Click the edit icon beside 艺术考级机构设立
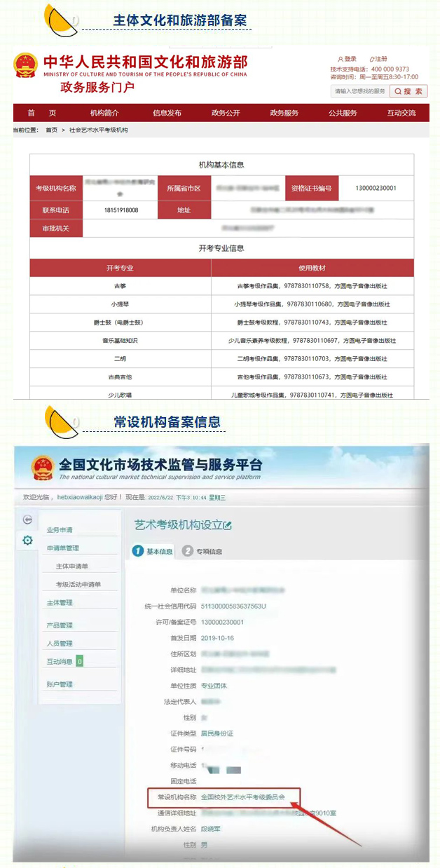The height and width of the screenshot is (868, 440). (227, 525)
